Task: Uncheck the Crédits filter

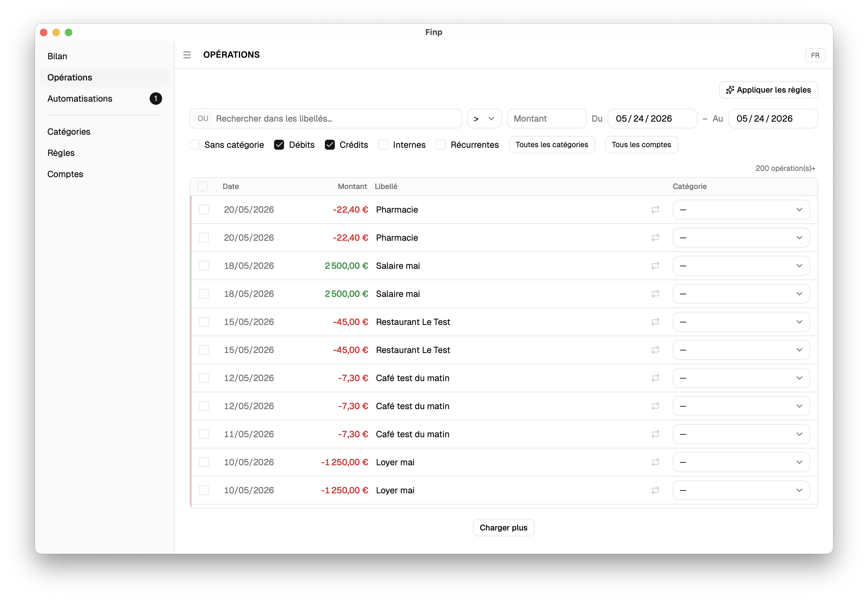Action: click(330, 145)
